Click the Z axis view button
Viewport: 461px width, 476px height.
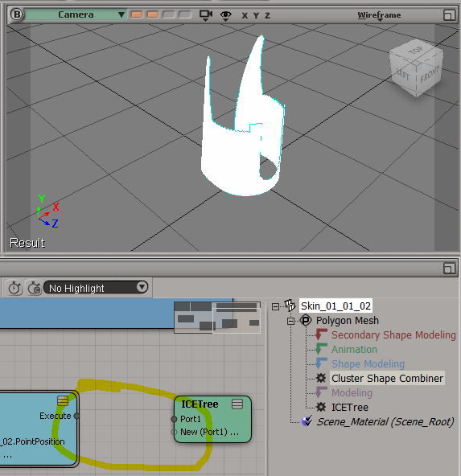267,15
